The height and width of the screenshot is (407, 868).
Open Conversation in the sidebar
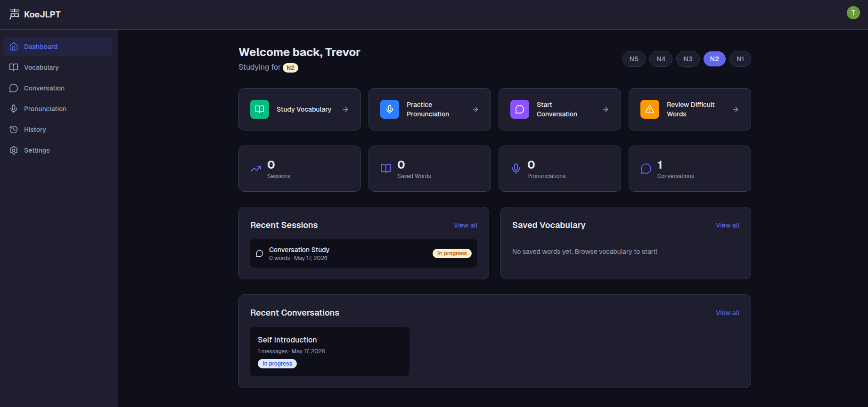[57, 88]
